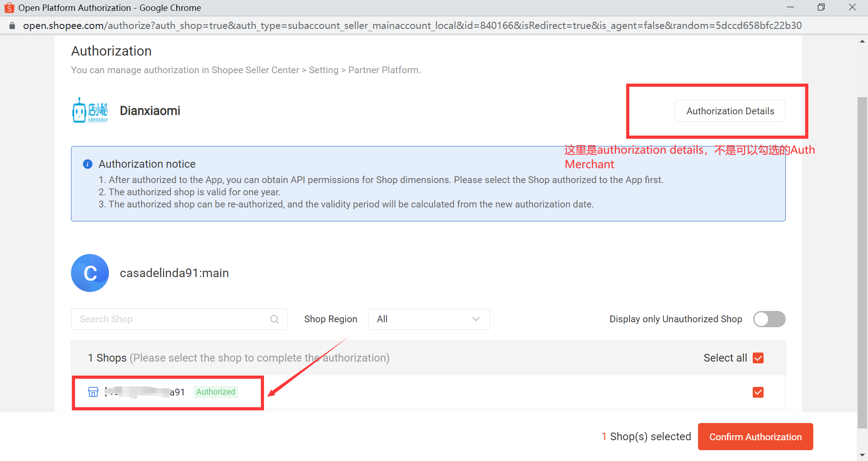This screenshot has height=461, width=868.
Task: Click the casadelinda91 avatar circle
Action: (90, 273)
